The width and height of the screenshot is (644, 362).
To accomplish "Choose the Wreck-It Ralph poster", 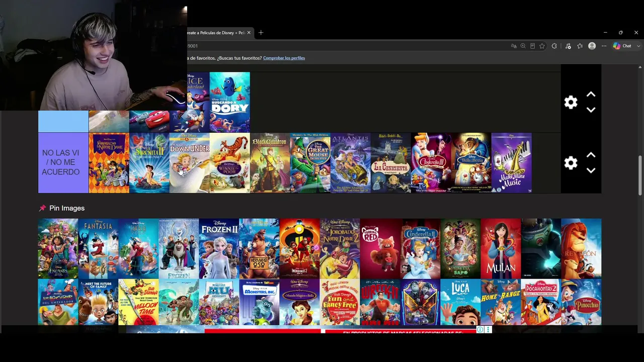I will (380, 302).
